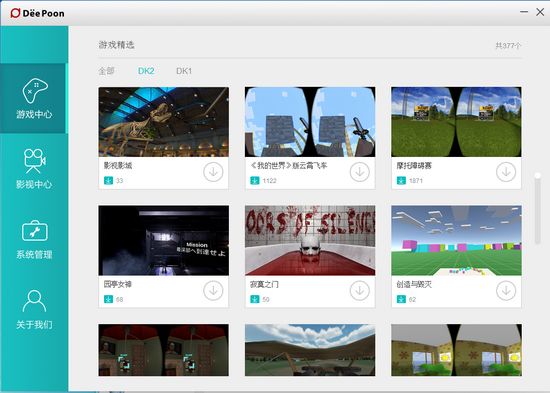Open the 游戏中心 game center section

(x=34, y=98)
